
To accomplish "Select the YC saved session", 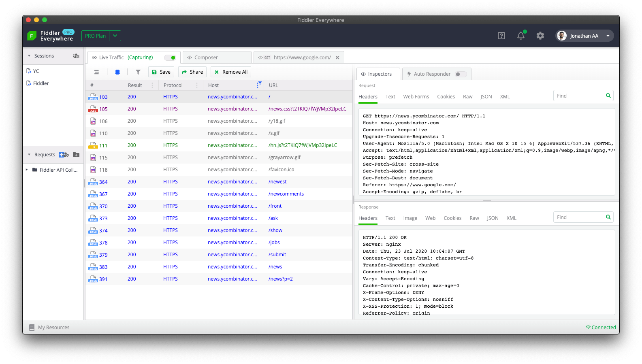I will (53, 71).
